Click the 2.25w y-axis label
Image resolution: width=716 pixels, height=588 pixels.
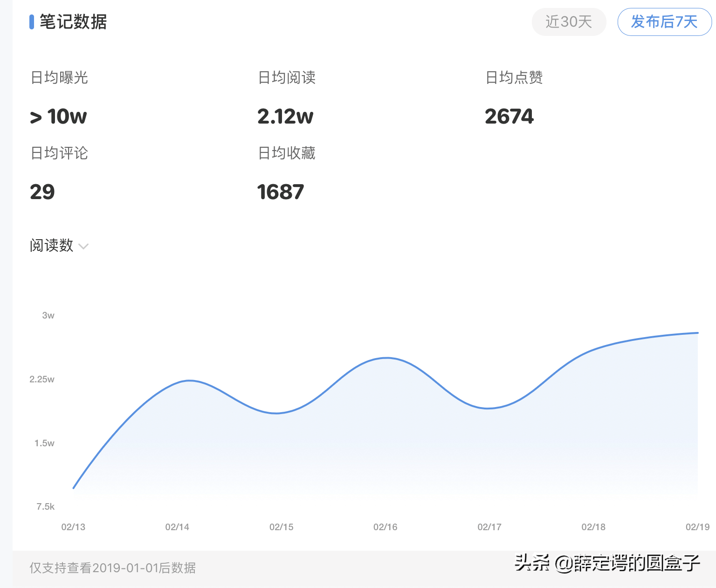tap(42, 380)
